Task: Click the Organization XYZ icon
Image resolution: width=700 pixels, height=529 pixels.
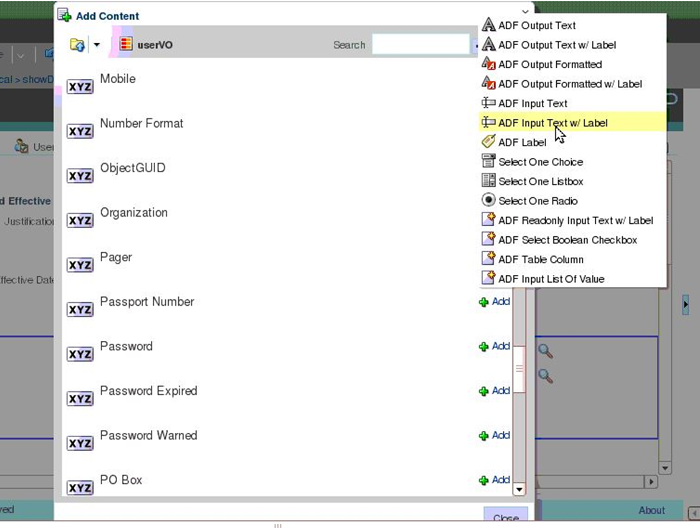Action: [x=80, y=221]
